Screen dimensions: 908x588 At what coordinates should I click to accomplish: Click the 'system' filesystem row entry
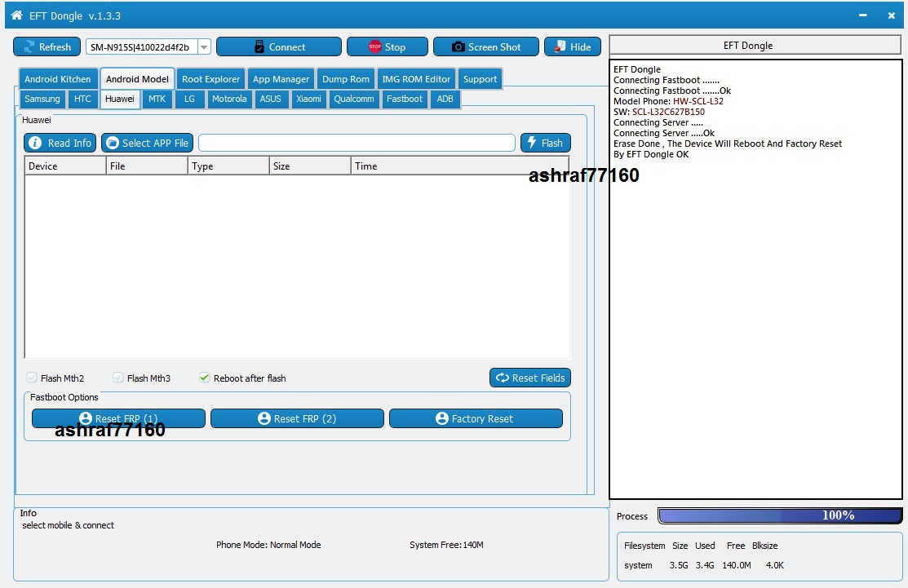tap(638, 565)
